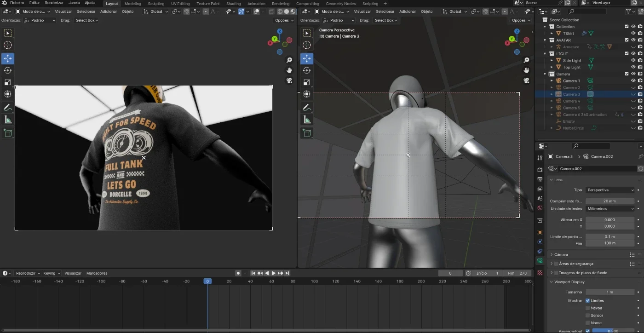Screen dimensions: 644x333
Task: Uncheck the Limites checkbox
Action: (588, 301)
